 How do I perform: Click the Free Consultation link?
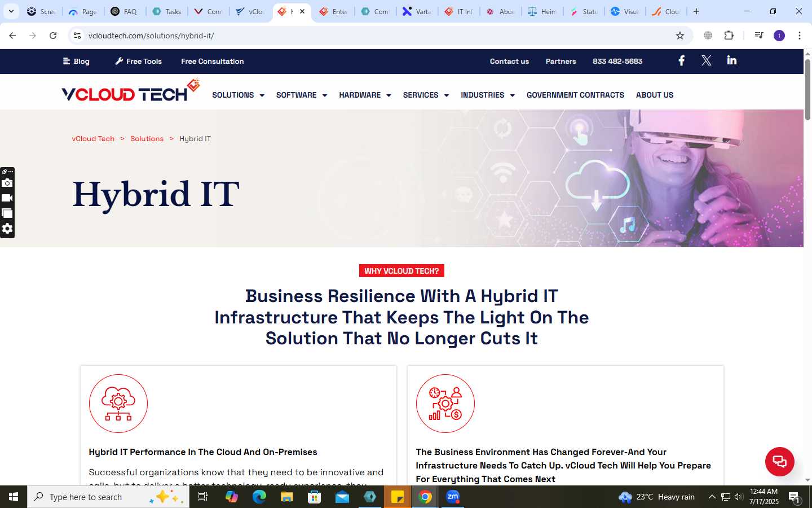pos(213,61)
